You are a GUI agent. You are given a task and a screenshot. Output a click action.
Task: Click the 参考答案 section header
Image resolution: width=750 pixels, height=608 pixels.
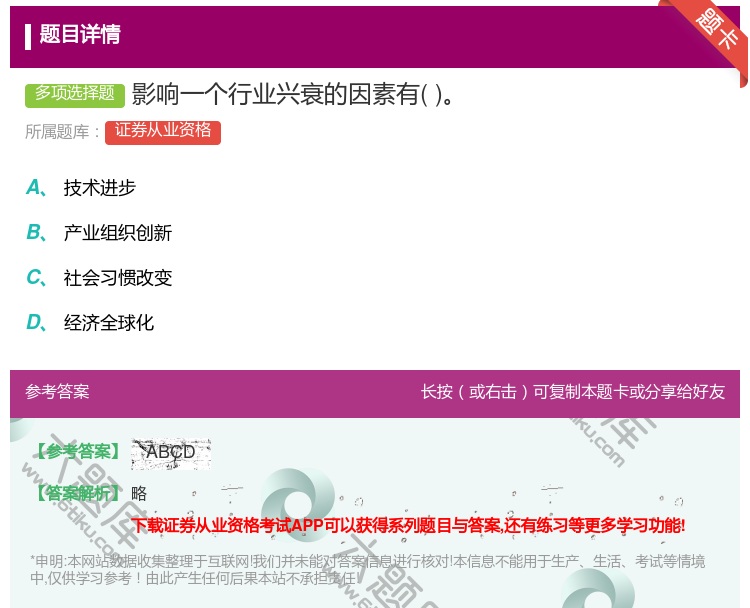pyautogui.click(x=57, y=392)
